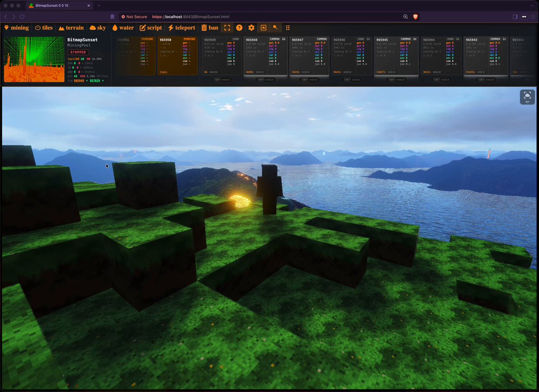The width and height of the screenshot is (539, 392).
Task: Reload the page with the refresh icon
Action: 22,17
